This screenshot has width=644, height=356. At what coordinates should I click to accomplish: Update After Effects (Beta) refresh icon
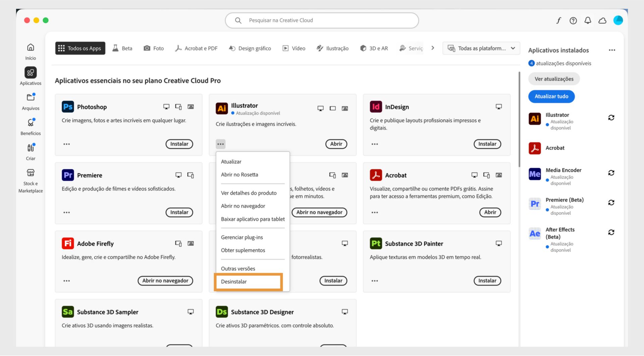tap(611, 232)
